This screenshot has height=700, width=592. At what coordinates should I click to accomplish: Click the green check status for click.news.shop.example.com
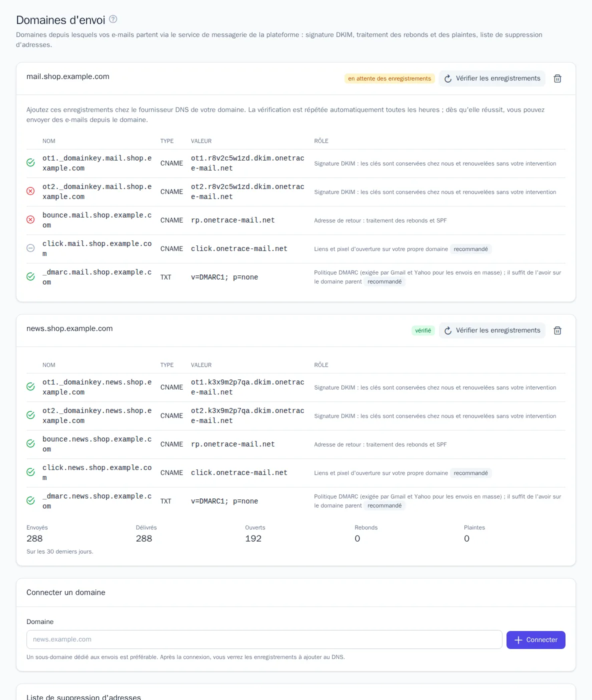[30, 472]
